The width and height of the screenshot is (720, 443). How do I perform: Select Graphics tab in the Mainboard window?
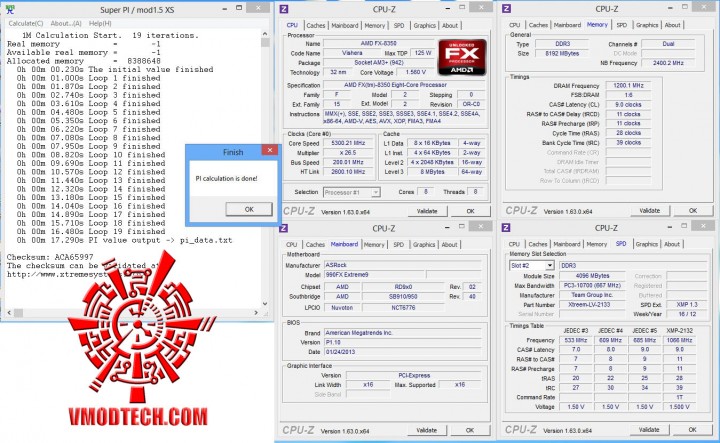(424, 245)
